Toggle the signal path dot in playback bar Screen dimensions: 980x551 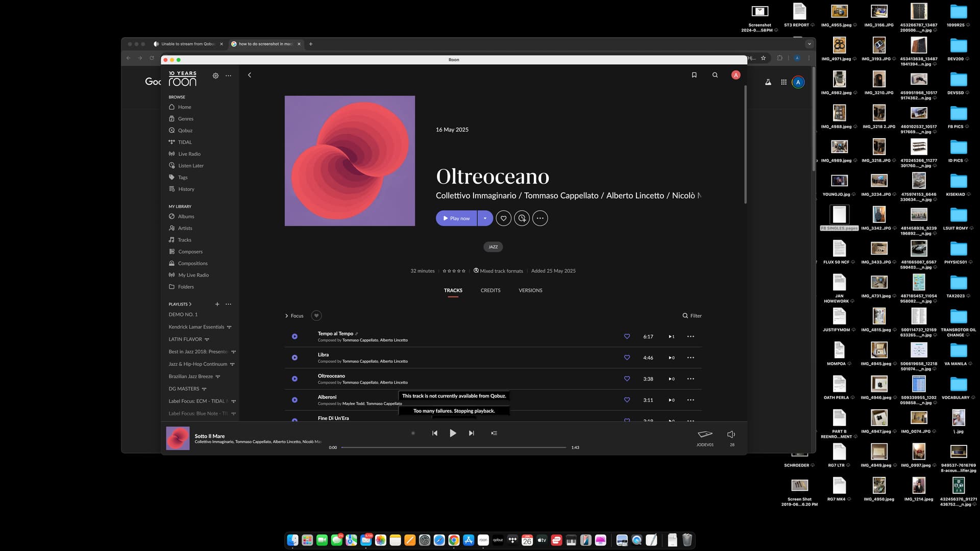(x=413, y=433)
